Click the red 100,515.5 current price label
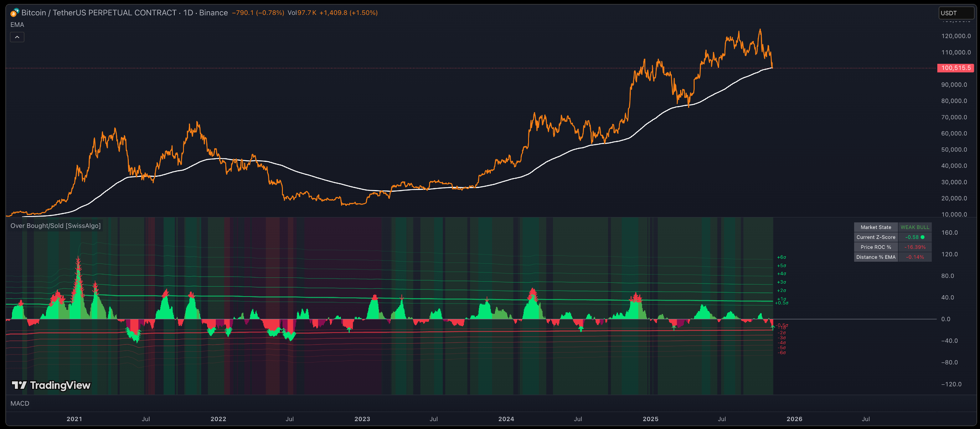Viewport: 980px width, 429px height. point(956,68)
